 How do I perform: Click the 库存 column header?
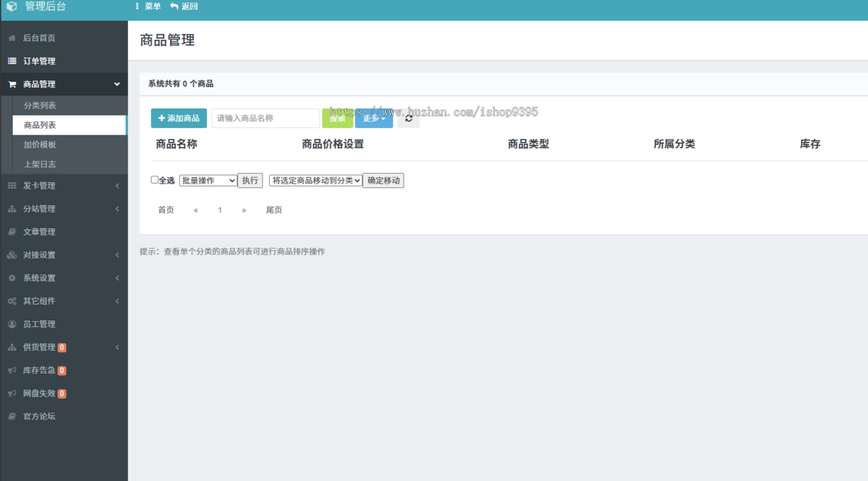coord(810,144)
